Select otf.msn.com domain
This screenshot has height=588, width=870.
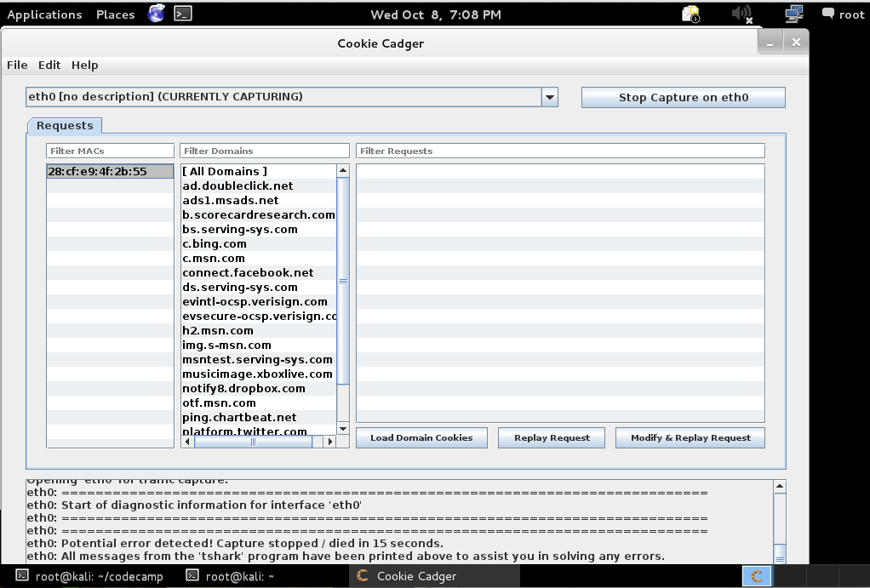(259, 402)
